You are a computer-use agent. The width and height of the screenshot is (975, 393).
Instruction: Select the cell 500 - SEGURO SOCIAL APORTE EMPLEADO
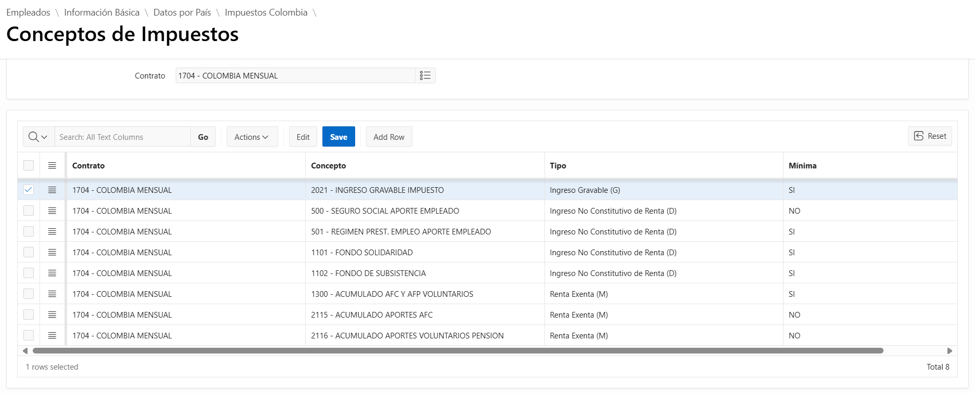coord(425,211)
